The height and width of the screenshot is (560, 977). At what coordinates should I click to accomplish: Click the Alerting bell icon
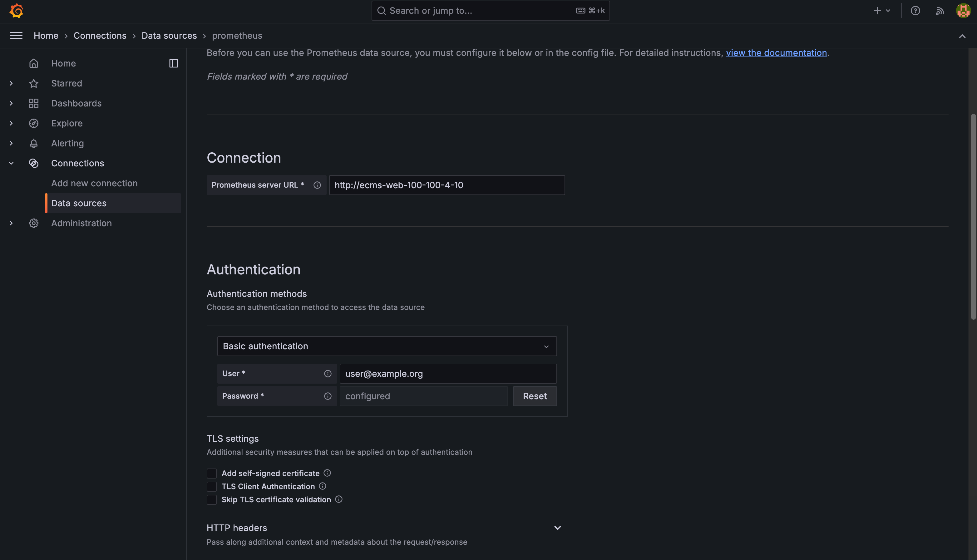click(34, 144)
